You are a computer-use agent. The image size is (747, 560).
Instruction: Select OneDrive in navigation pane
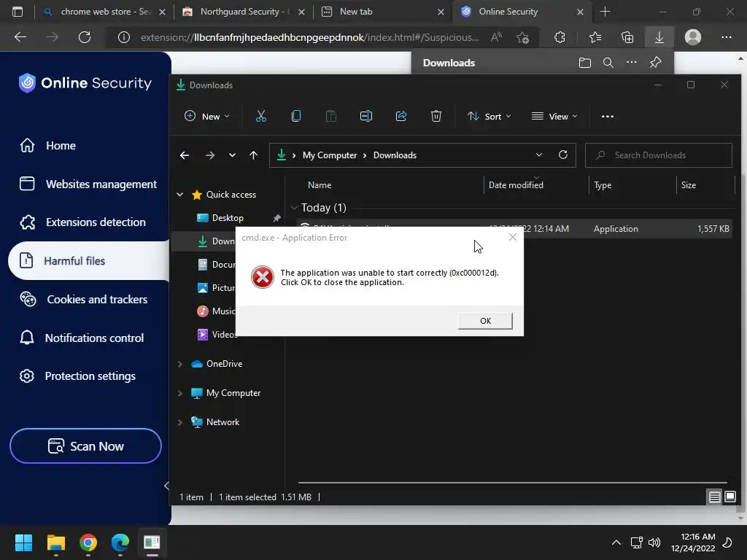217,364
